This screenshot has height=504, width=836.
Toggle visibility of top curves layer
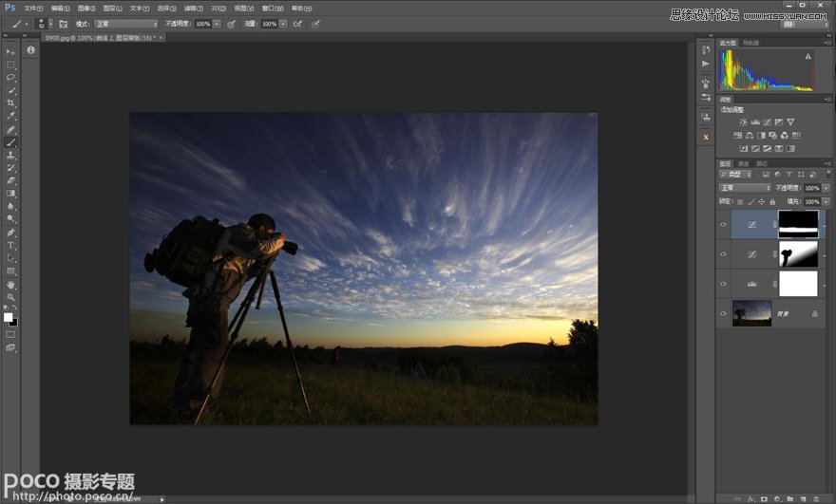[724, 225]
